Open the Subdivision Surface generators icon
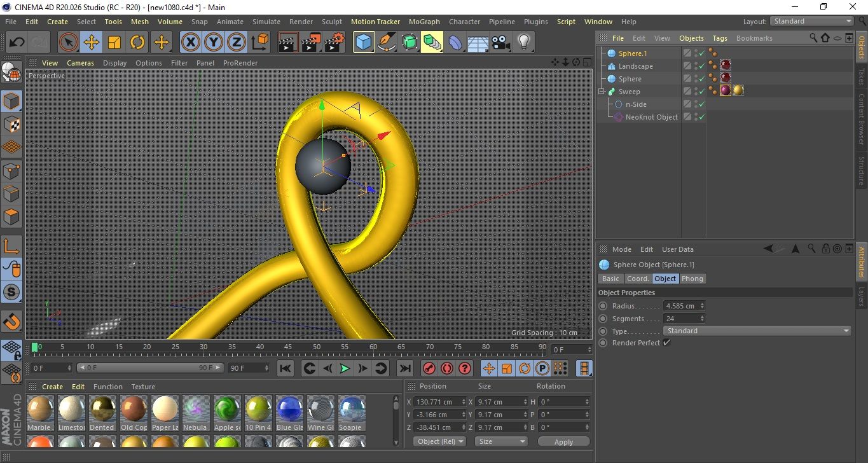Image resolution: width=868 pixels, height=463 pixels. point(409,43)
